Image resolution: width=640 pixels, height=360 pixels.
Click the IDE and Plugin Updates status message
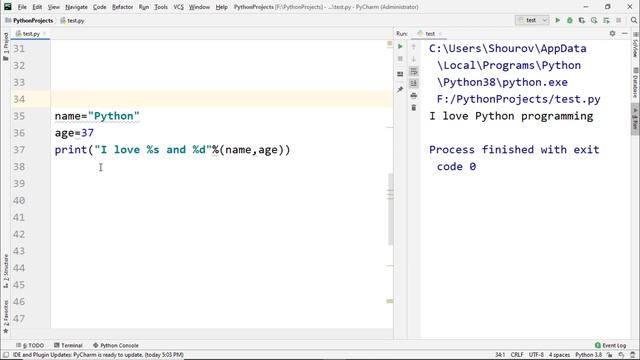[98, 355]
